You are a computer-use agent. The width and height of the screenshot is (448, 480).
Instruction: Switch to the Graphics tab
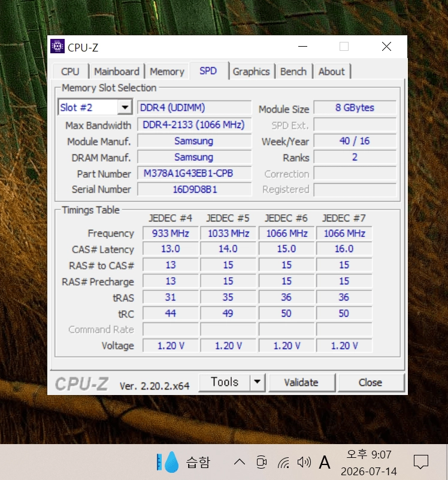(252, 71)
